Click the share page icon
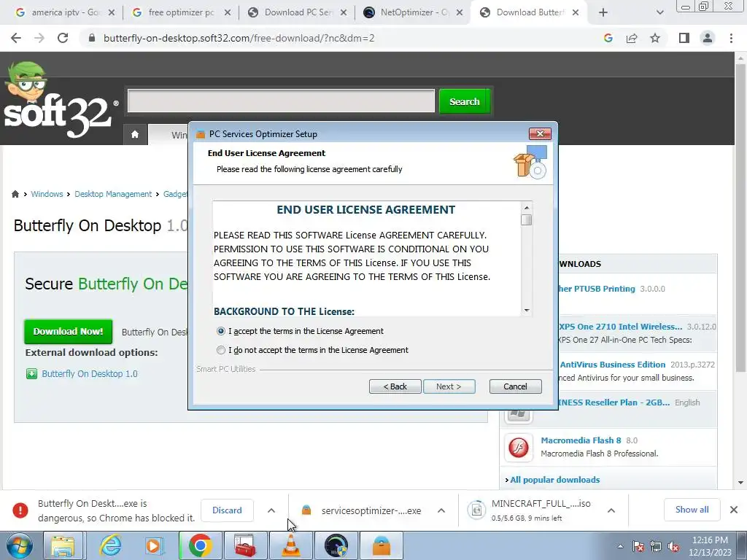 pos(632,38)
